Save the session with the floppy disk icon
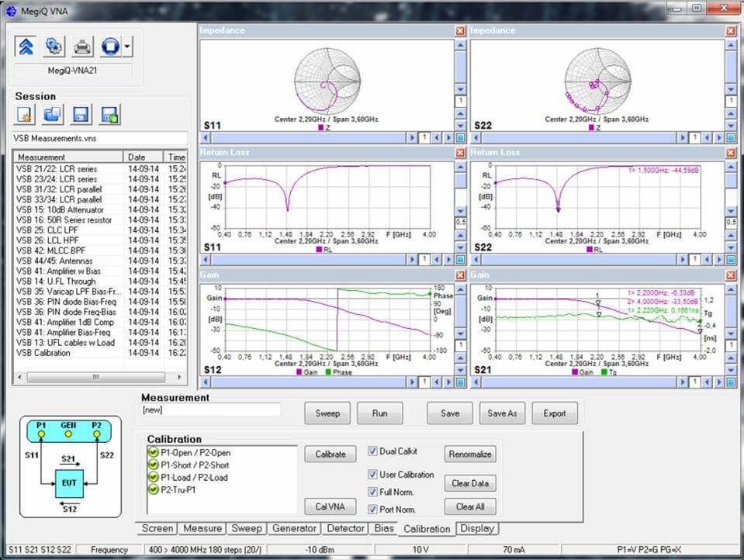This screenshot has width=744, height=560. 81,115
